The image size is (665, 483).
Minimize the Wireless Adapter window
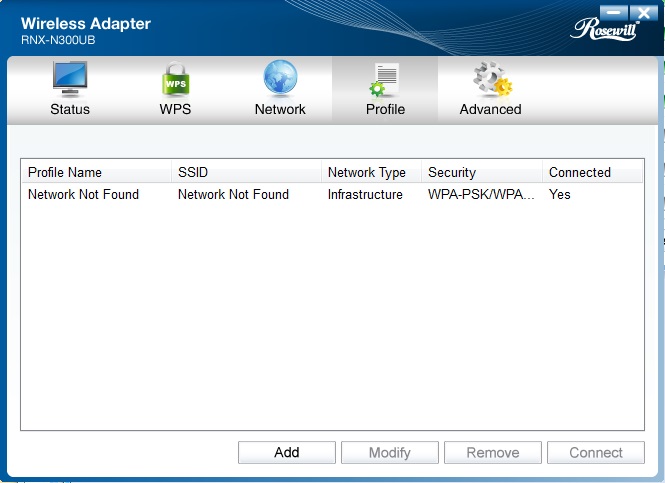click(614, 13)
